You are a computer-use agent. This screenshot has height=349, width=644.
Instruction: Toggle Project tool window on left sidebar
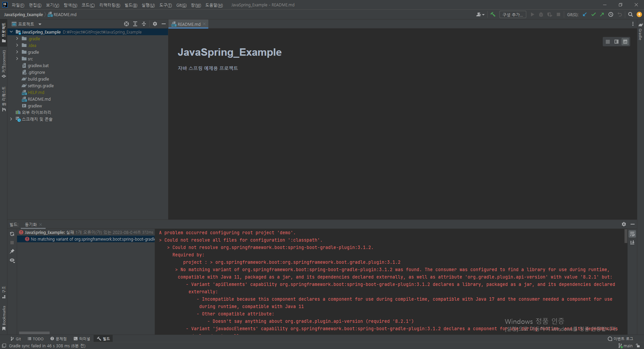(4, 33)
